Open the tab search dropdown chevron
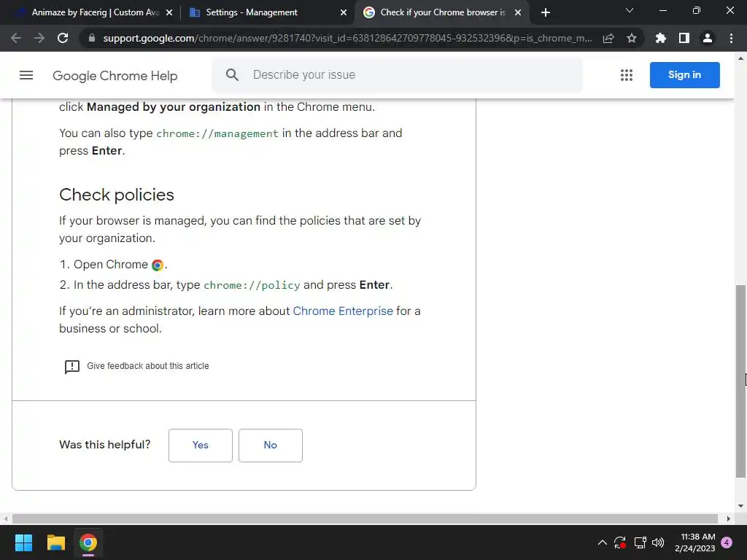747x560 pixels. [630, 10]
